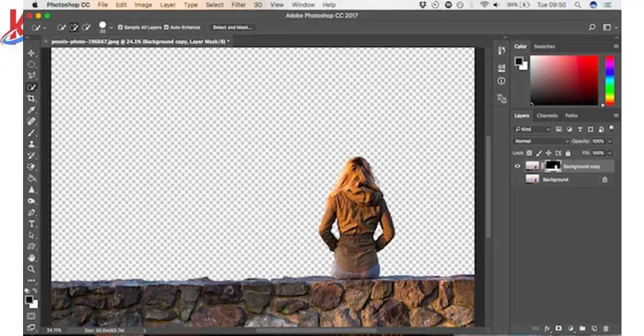Add a layer style via fx icon
The width and height of the screenshot is (644, 336).
coord(547,328)
